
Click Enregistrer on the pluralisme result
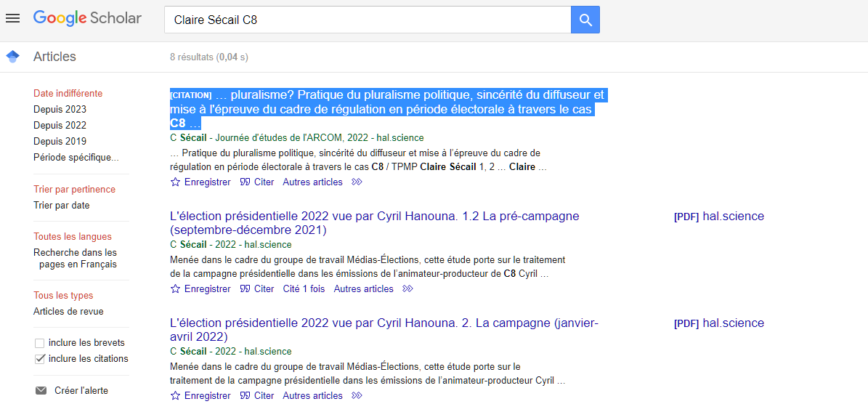207,182
